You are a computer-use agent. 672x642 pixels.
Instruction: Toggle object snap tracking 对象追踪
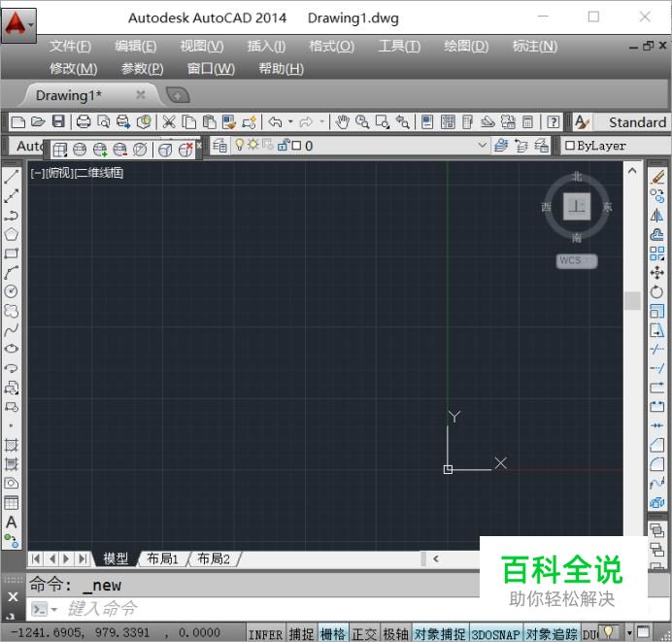(x=552, y=634)
